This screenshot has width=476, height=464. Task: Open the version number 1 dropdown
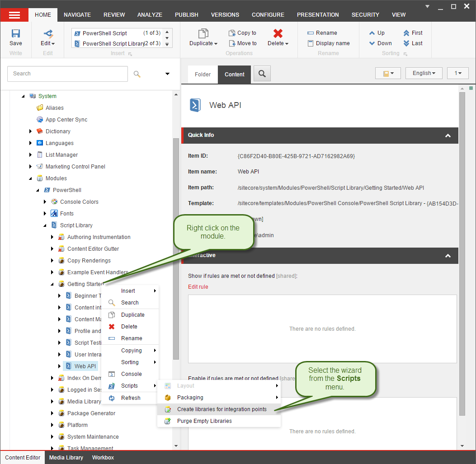(457, 73)
